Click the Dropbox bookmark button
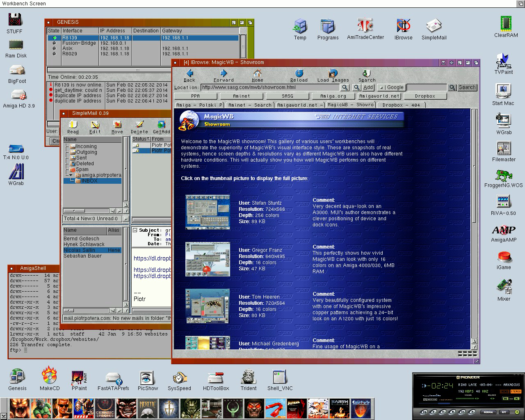The image size is (525, 420). [x=425, y=96]
